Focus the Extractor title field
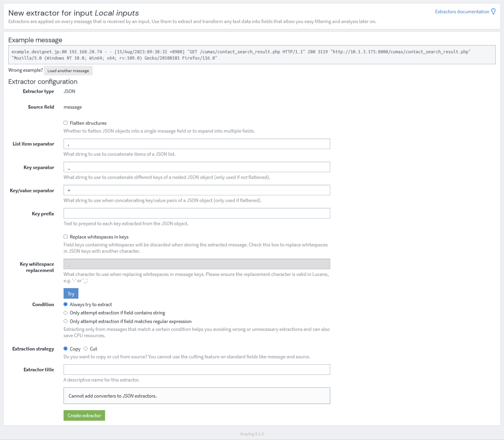The height and width of the screenshot is (440, 504). pyautogui.click(x=197, y=370)
